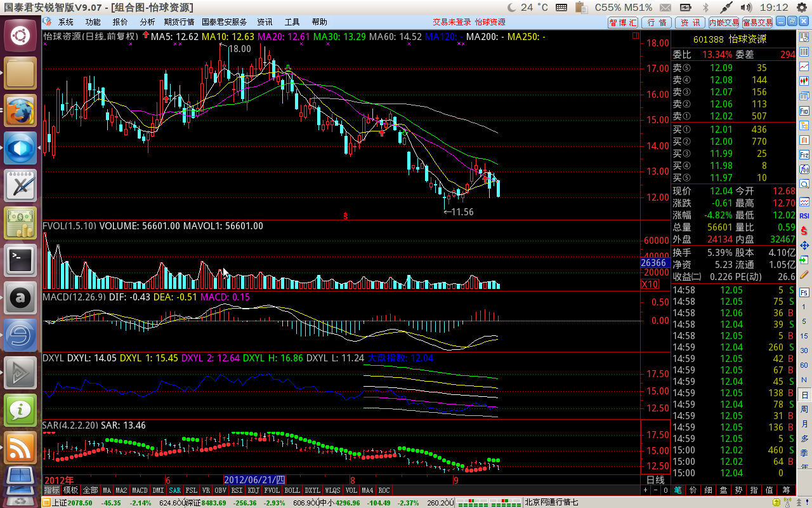Select the candlestick K-line chart icon

(x=804, y=81)
